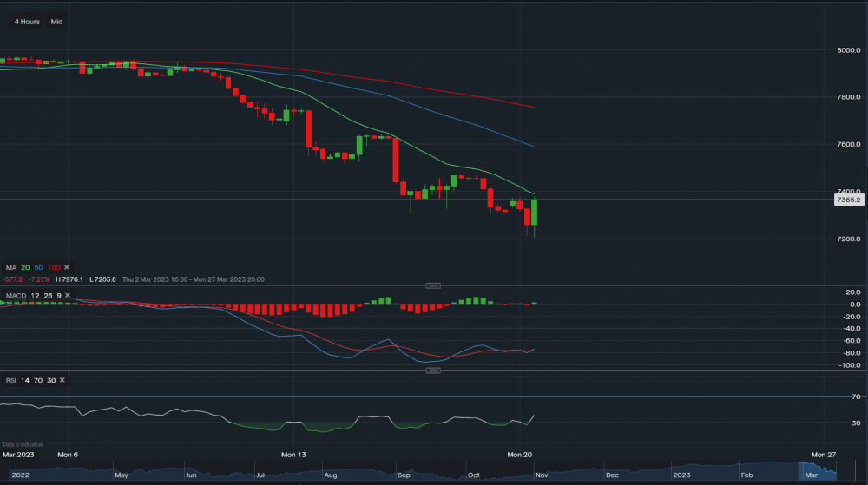868x485 pixels.
Task: Open MA indicator settings label
Action: click(x=10, y=267)
